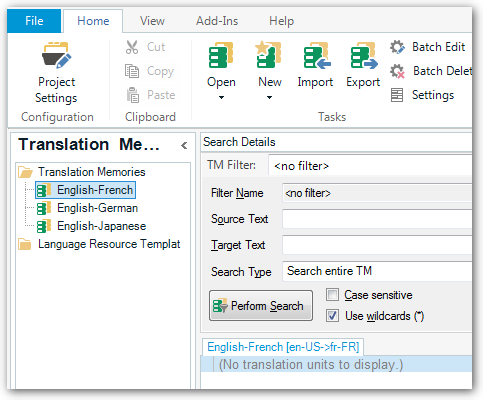The width and height of the screenshot is (483, 400).
Task: Click the Export icon in Tasks
Action: (x=364, y=55)
